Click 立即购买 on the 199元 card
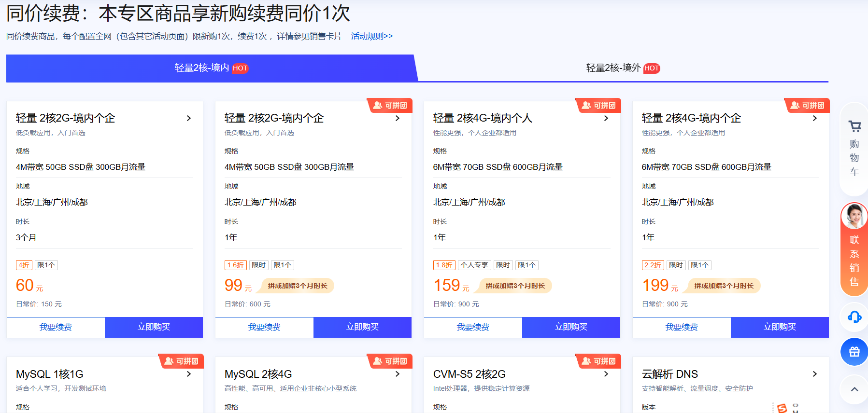Image resolution: width=868 pixels, height=413 pixels. 780,327
